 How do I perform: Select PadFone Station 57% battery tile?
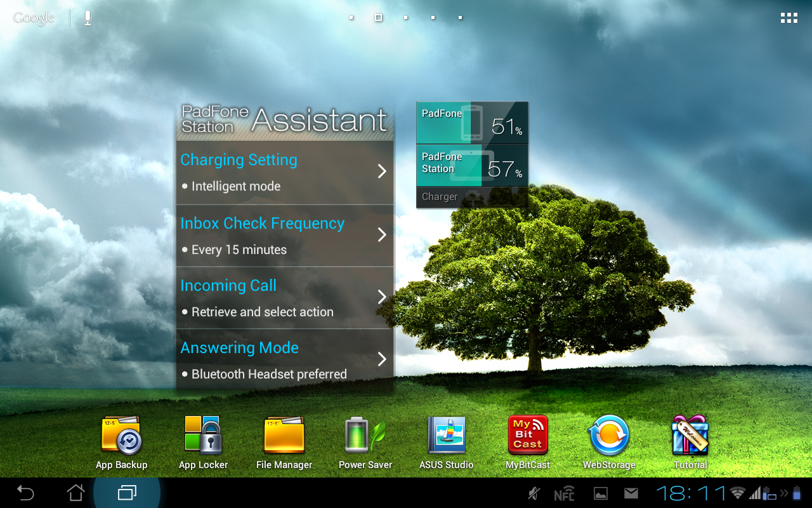pyautogui.click(x=472, y=166)
